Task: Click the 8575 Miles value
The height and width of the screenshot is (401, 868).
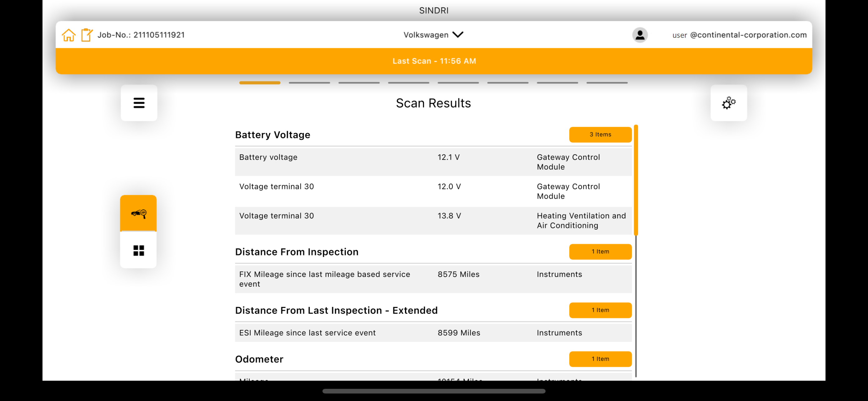Action: click(458, 275)
